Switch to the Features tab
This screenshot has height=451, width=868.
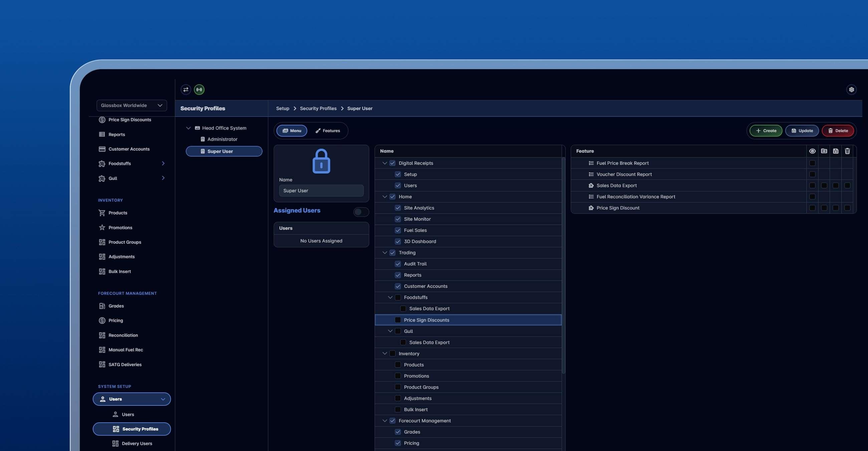click(x=328, y=131)
